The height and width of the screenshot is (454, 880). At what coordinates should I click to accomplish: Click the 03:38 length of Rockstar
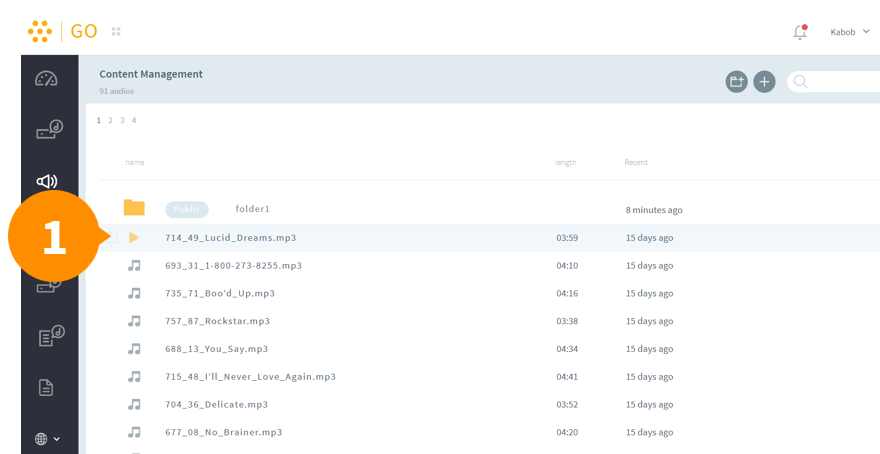click(x=567, y=321)
